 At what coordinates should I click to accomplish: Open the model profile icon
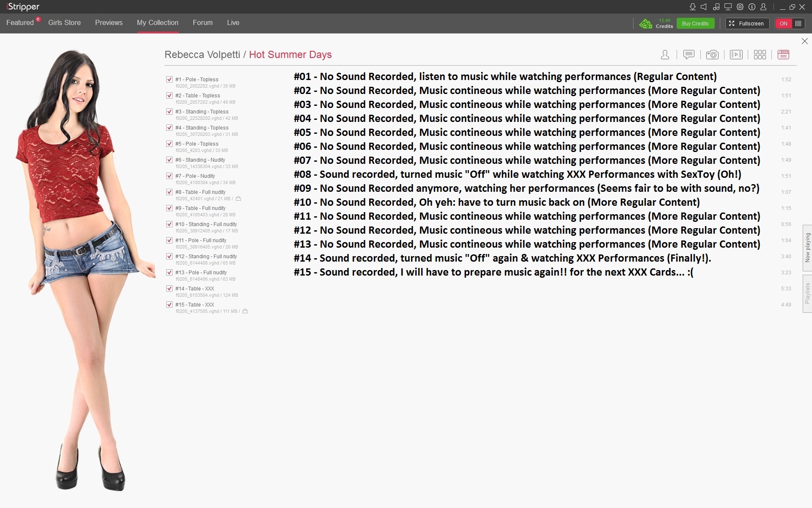(x=665, y=55)
